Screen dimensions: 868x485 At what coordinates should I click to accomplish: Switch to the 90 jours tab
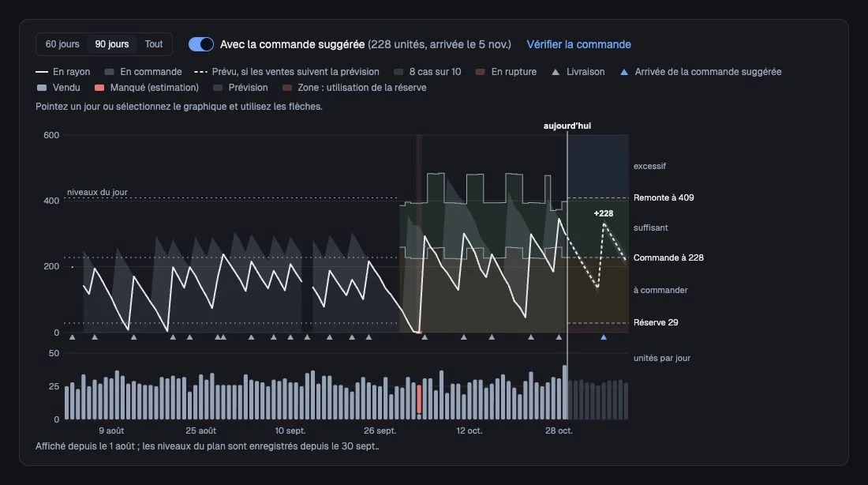pyautogui.click(x=112, y=44)
